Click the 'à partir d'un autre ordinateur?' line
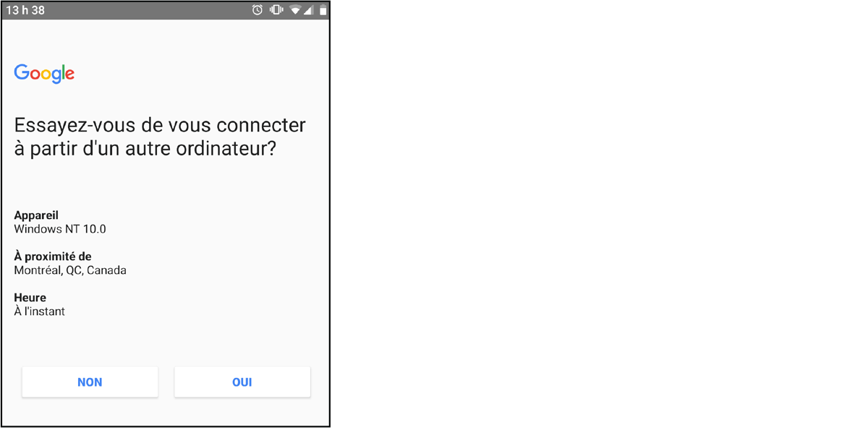 [x=145, y=150]
